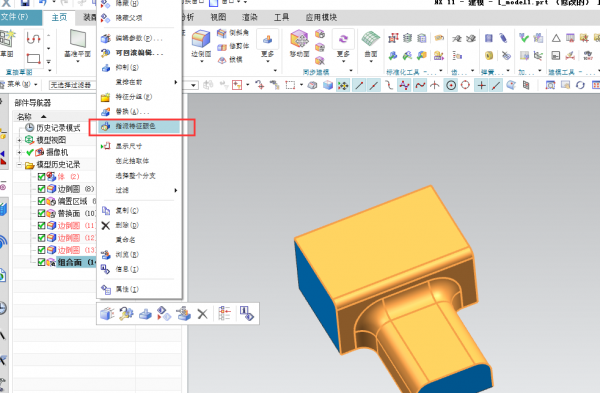
Task: Click the information icon in bottom mini toolbar
Action: click(246, 314)
